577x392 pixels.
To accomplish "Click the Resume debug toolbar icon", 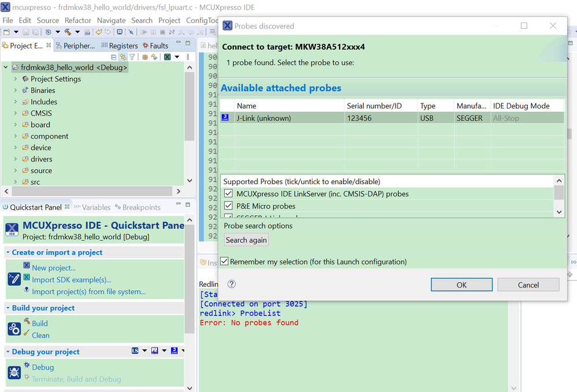I will tap(143, 32).
